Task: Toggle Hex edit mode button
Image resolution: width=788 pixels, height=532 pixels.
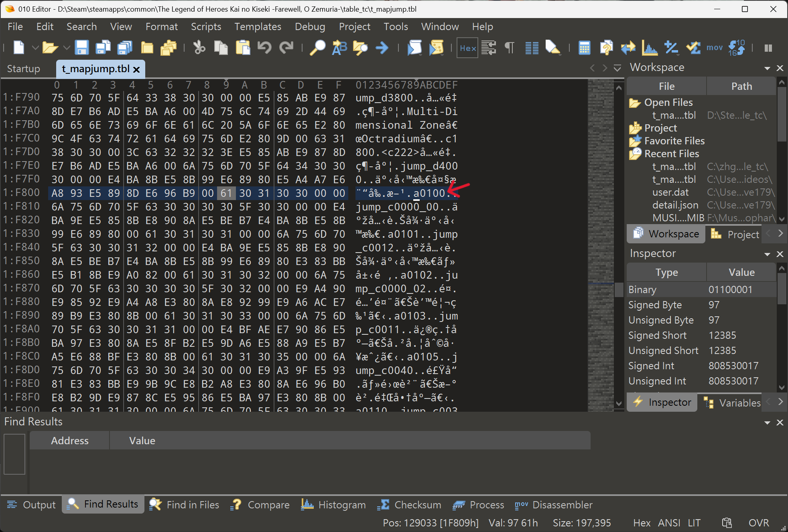Action: (x=467, y=48)
